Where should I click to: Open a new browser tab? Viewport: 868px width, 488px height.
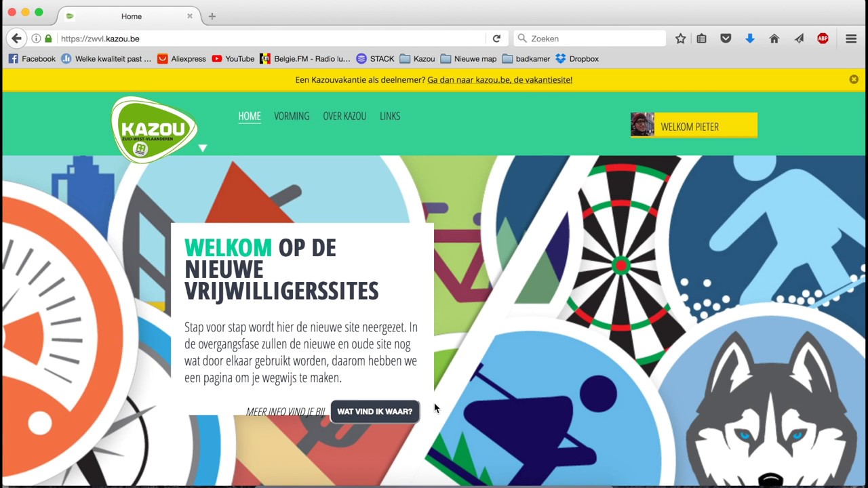pos(212,16)
